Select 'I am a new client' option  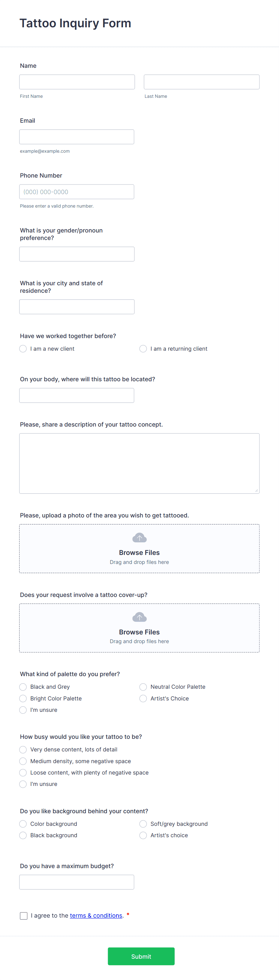pyautogui.click(x=23, y=349)
